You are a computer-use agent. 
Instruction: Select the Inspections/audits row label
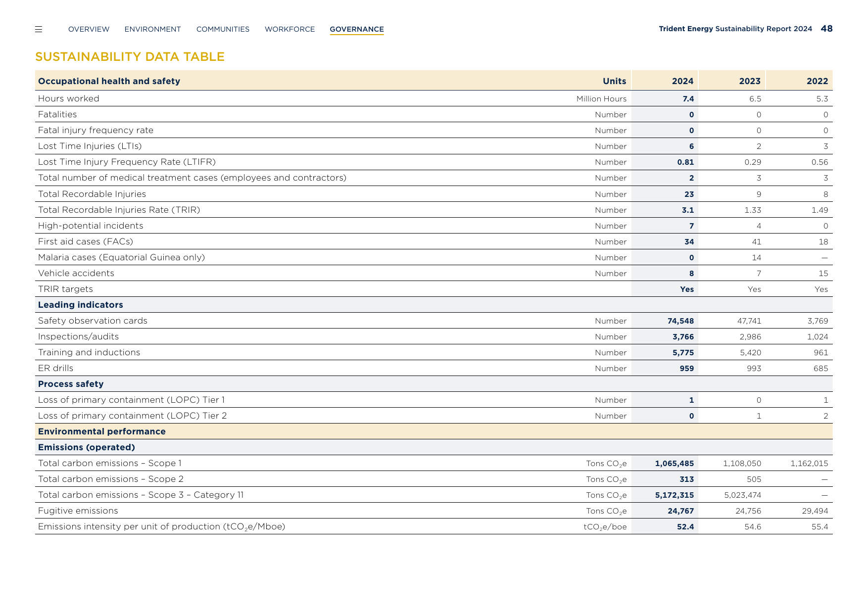78,336
